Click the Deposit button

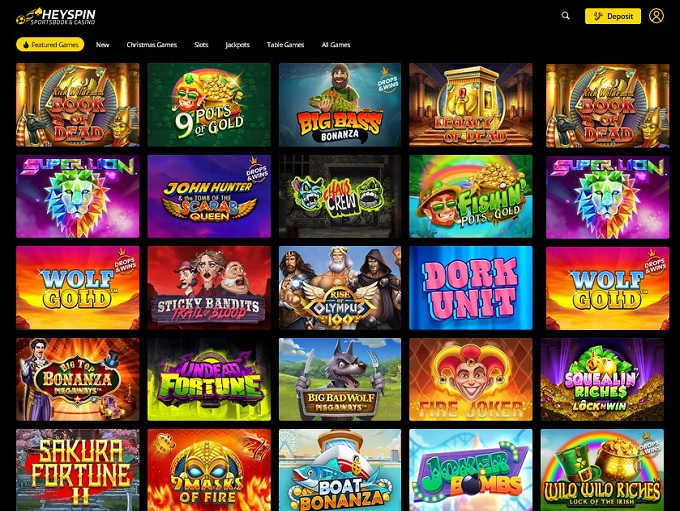tap(613, 16)
